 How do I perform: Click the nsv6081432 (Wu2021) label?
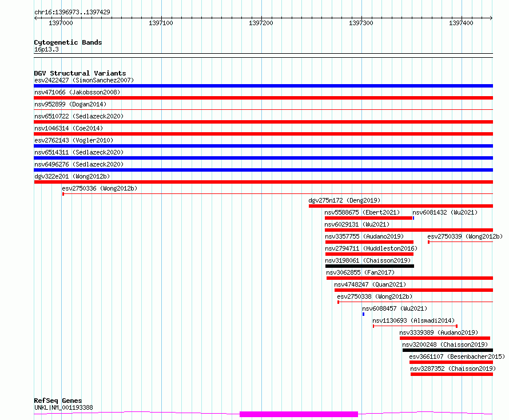tap(445, 212)
